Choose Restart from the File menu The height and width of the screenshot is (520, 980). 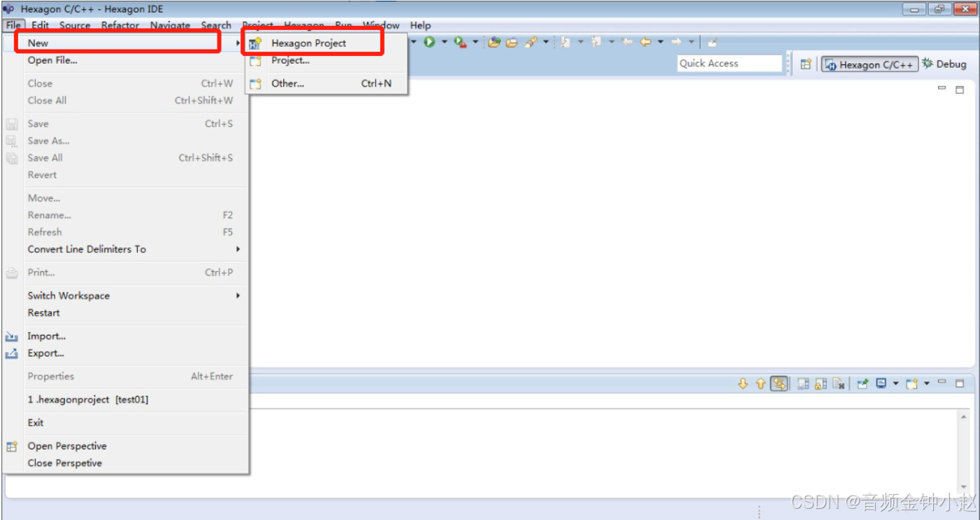click(126, 312)
